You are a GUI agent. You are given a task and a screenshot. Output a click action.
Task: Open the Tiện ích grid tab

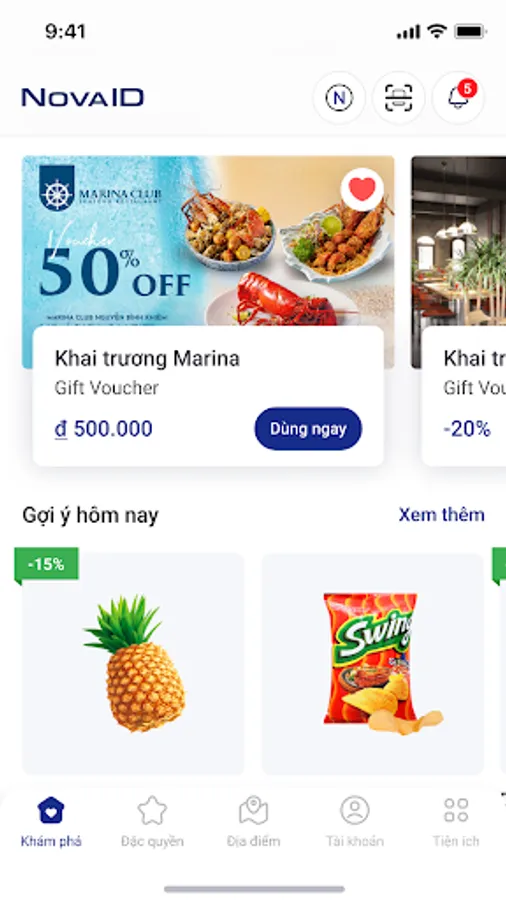coord(456,822)
